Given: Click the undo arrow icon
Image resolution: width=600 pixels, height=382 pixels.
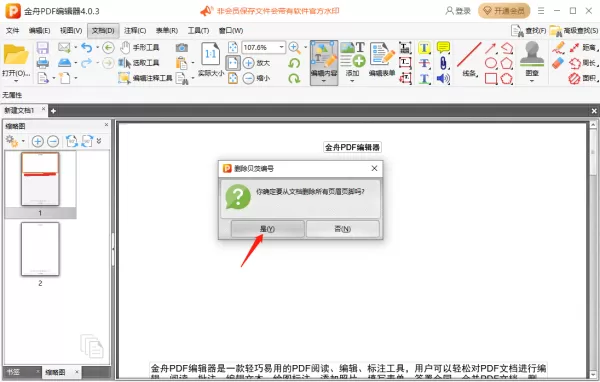Looking at the screenshot, I should 87,47.
